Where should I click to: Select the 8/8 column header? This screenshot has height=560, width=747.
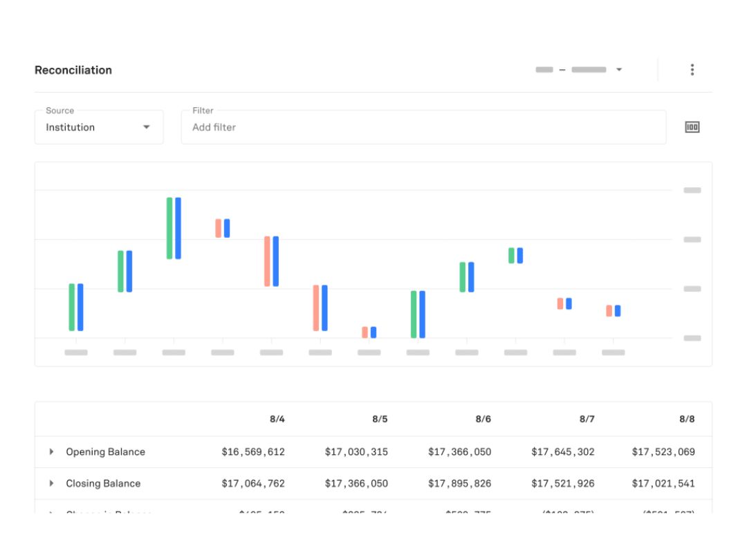click(x=687, y=419)
